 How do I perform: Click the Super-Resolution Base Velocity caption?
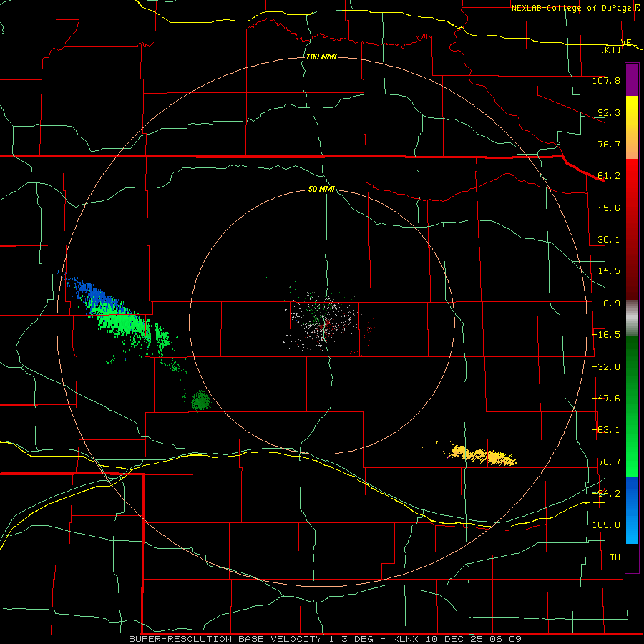click(x=325, y=639)
